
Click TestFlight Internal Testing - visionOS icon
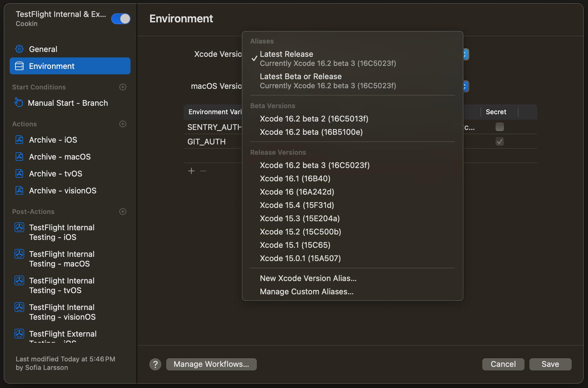click(19, 307)
